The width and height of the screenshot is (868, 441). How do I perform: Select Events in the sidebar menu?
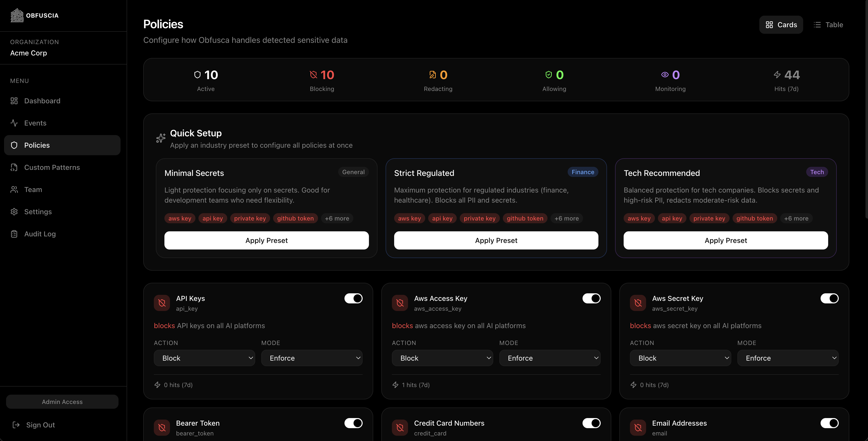pyautogui.click(x=35, y=123)
